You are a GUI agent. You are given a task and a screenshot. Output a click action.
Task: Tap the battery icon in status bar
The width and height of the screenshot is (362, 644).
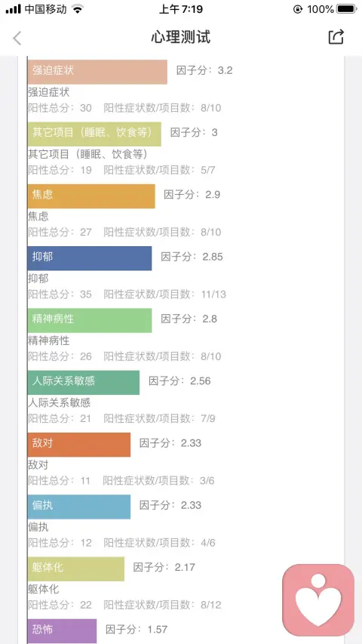pyautogui.click(x=347, y=9)
